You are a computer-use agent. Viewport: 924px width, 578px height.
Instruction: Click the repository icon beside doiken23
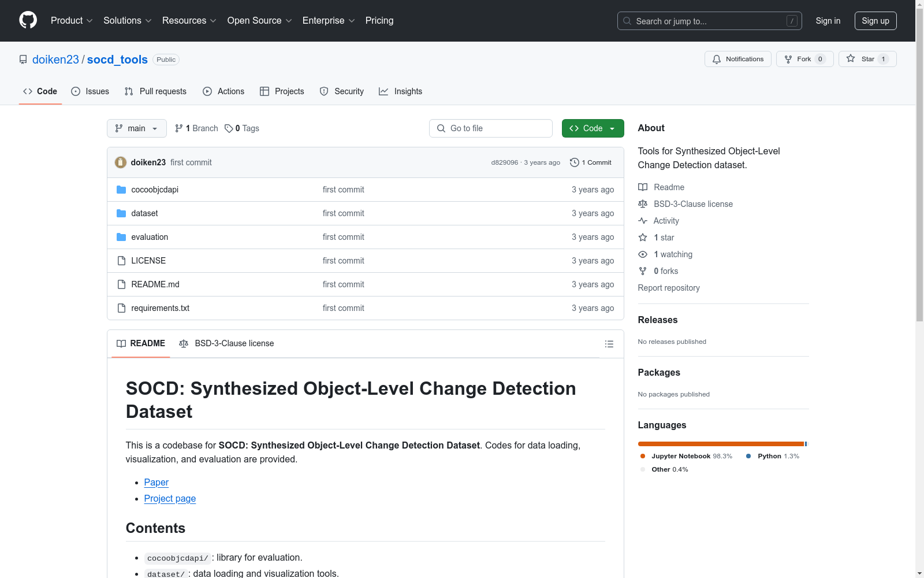pos(23,60)
